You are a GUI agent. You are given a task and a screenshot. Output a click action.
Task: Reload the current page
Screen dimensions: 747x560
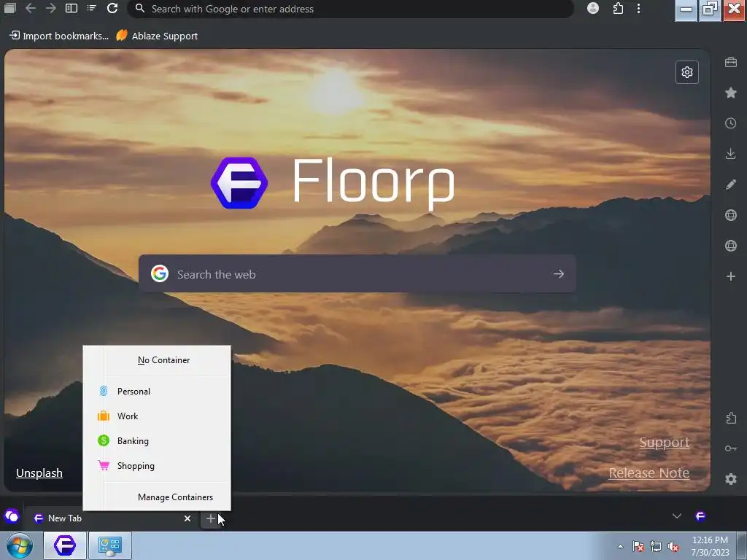(x=112, y=8)
